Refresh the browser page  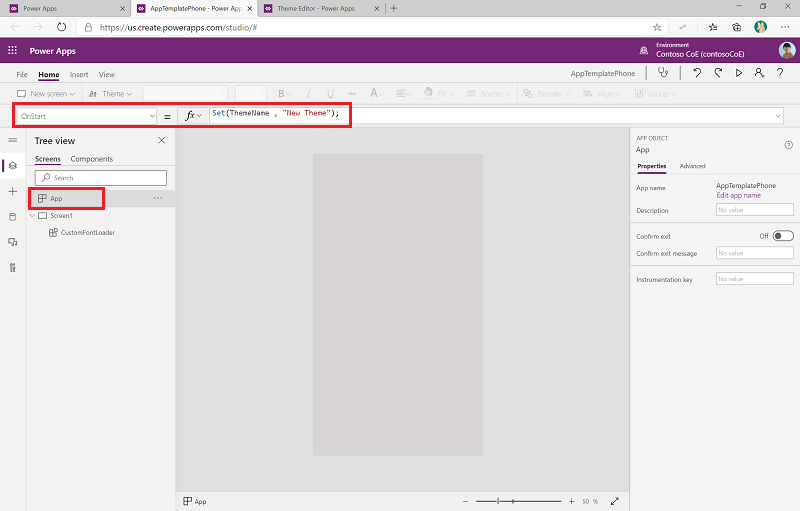click(61, 27)
